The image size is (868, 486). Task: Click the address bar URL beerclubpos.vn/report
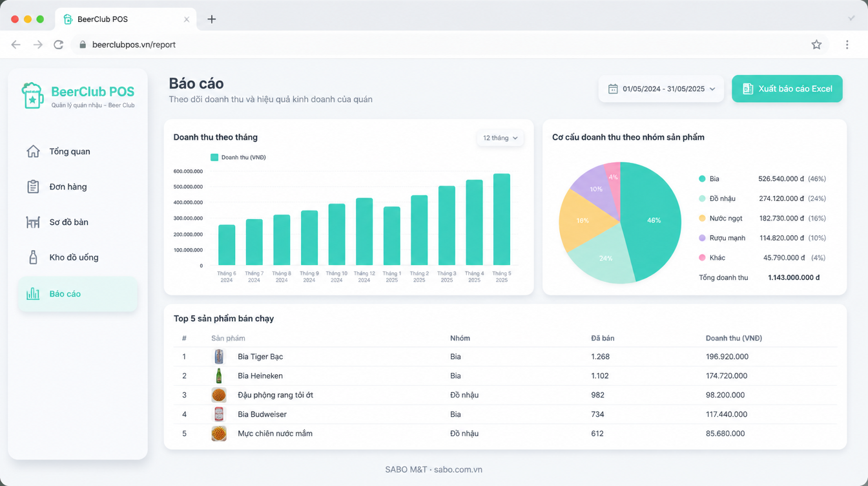(134, 45)
